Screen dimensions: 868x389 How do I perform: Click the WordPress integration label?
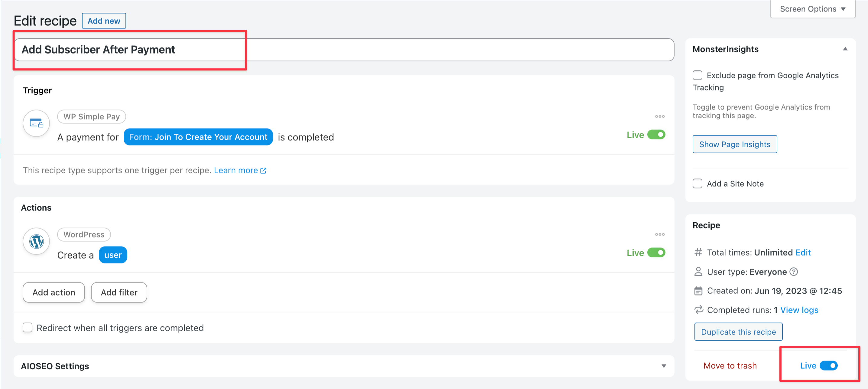pyautogui.click(x=84, y=235)
